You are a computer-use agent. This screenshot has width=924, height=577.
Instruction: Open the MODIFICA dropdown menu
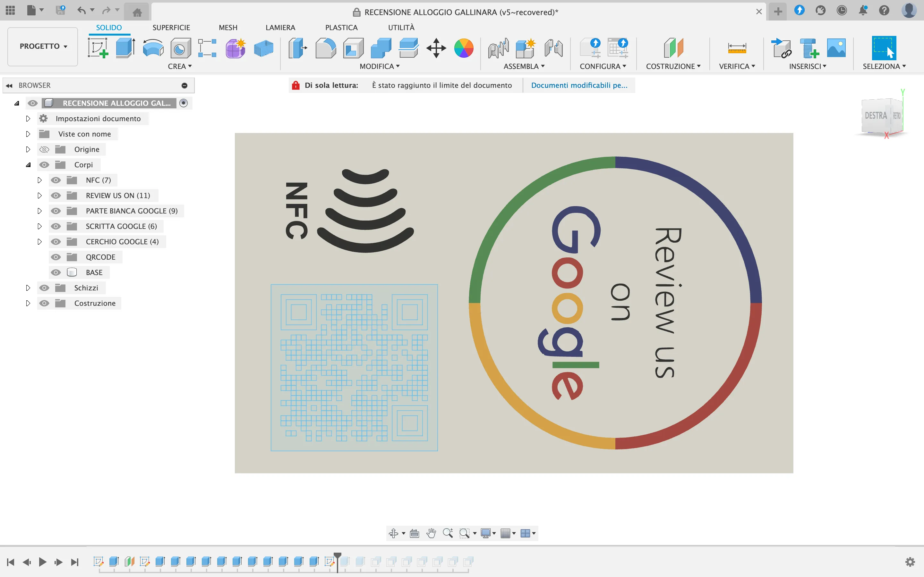379,66
